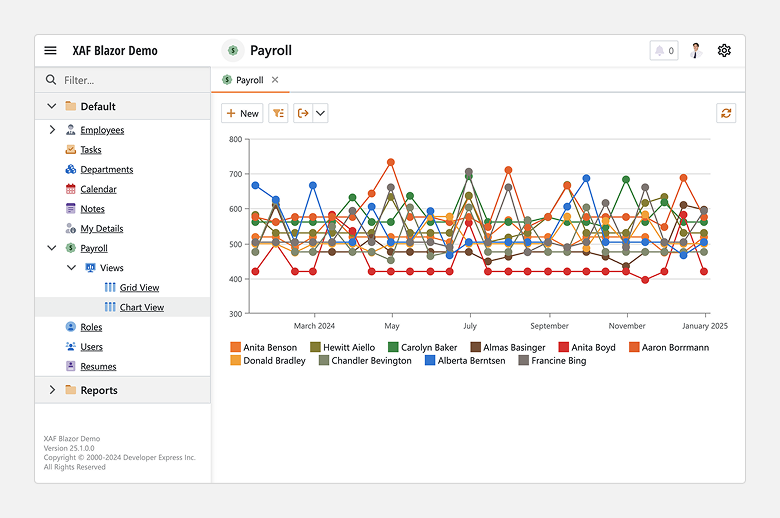This screenshot has width=780, height=518.
Task: Open the settings gear icon
Action: 724,51
